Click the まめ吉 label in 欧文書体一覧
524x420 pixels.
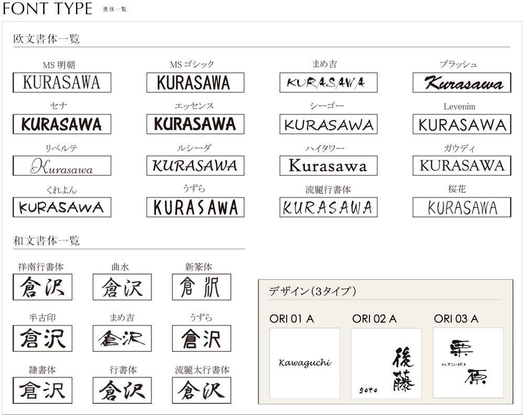(324, 64)
